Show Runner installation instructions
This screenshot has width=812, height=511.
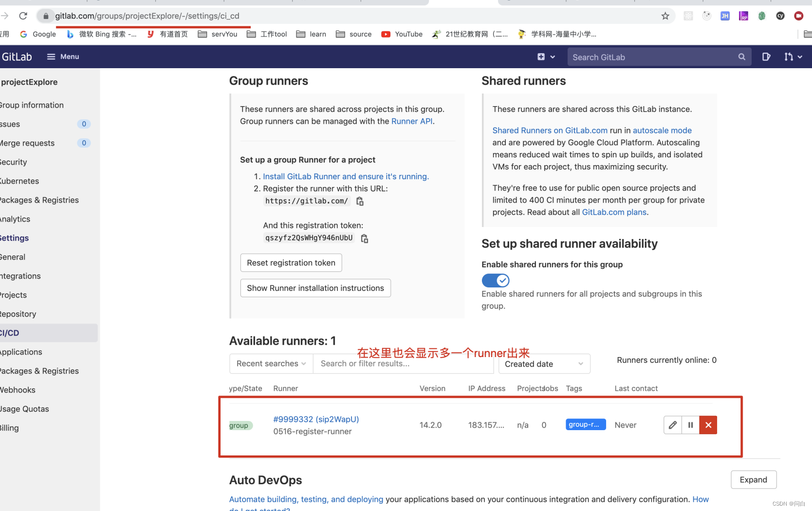pos(315,288)
